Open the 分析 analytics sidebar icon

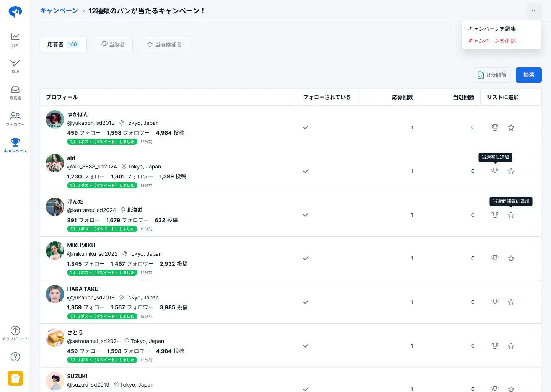point(15,39)
